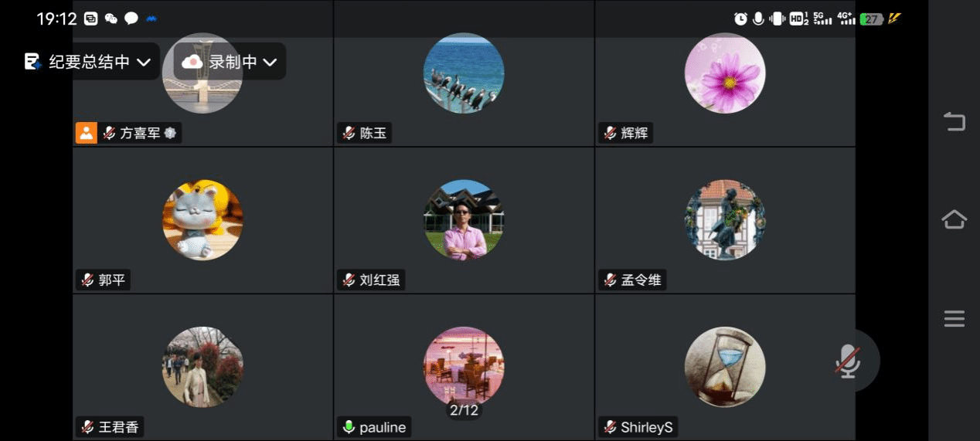
Task: Tap the 孟令维 name label
Action: (641, 280)
